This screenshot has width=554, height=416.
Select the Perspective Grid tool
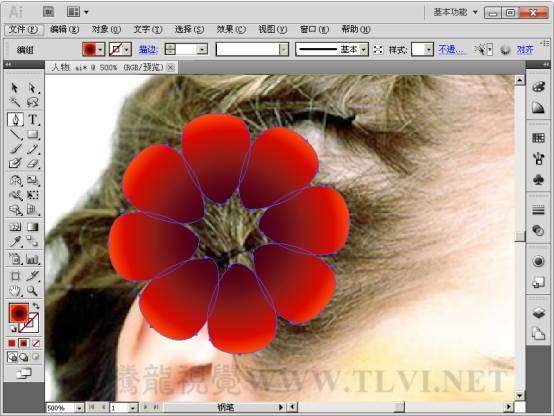(x=32, y=210)
